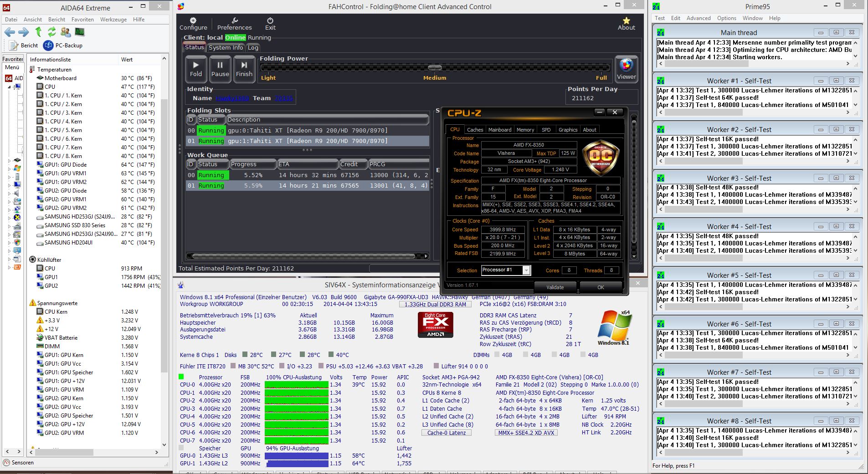Click the MMX+ SSE4.2 XD AVX button in SIV
The height and width of the screenshot is (474, 868).
pyautogui.click(x=526, y=433)
